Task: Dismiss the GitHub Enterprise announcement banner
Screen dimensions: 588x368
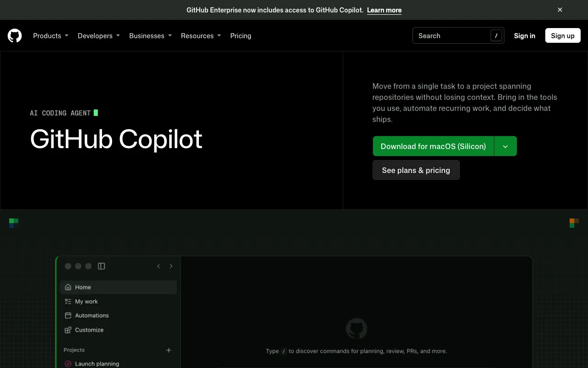Action: pos(560,10)
